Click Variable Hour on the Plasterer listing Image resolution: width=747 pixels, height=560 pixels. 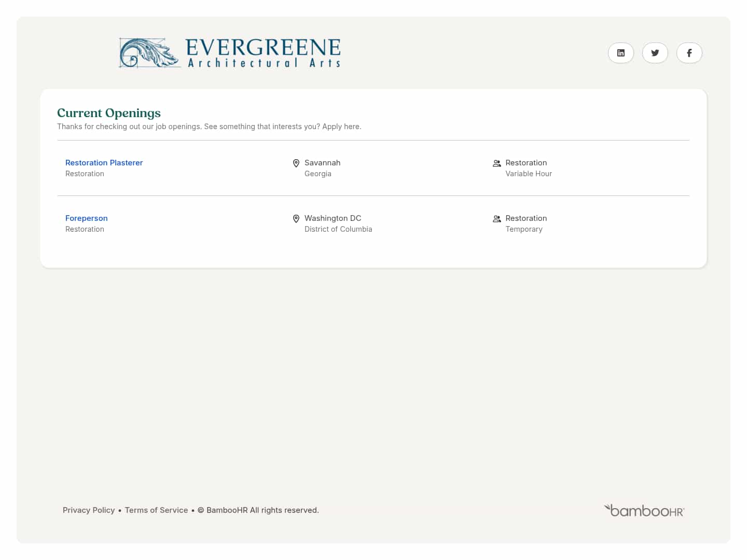pyautogui.click(x=529, y=173)
